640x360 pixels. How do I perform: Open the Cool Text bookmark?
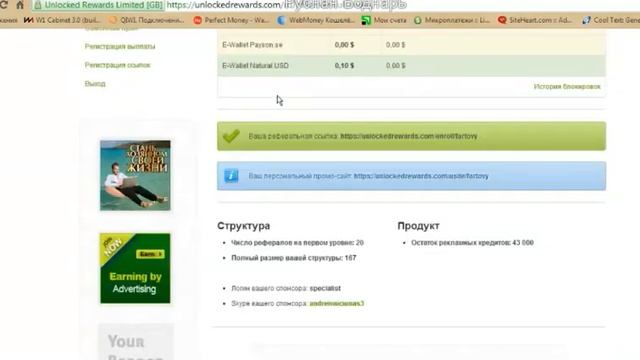click(611, 20)
